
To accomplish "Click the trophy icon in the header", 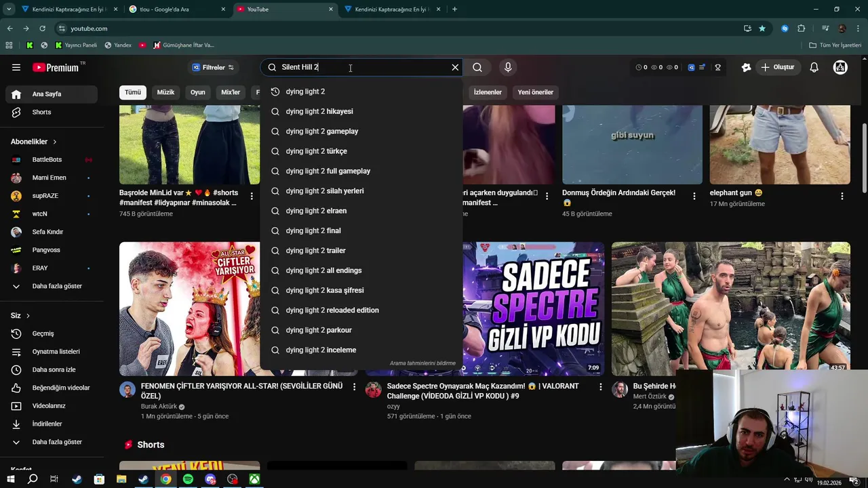I will [x=717, y=67].
